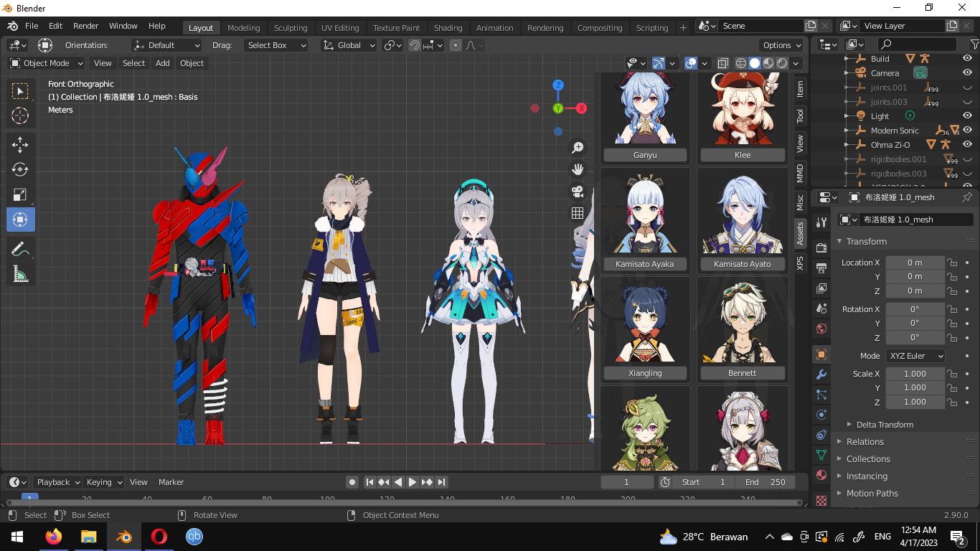Select the Rotate tool
The height and width of the screenshot is (551, 980).
20,169
